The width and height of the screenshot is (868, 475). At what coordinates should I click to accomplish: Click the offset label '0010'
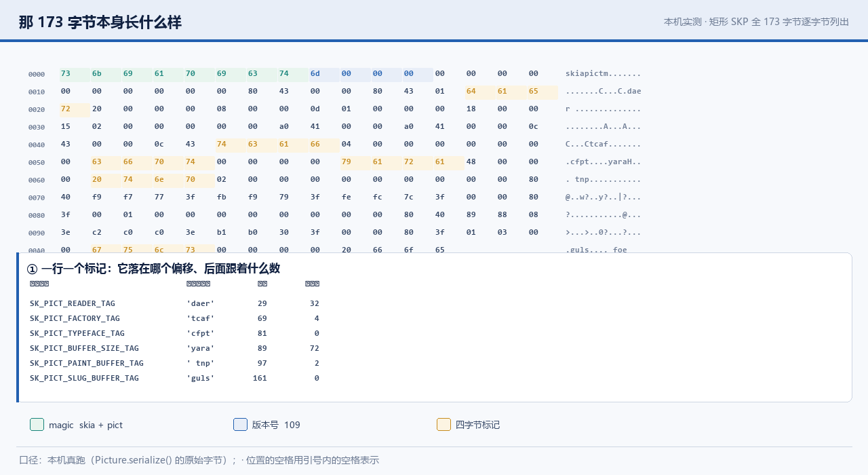(x=37, y=92)
